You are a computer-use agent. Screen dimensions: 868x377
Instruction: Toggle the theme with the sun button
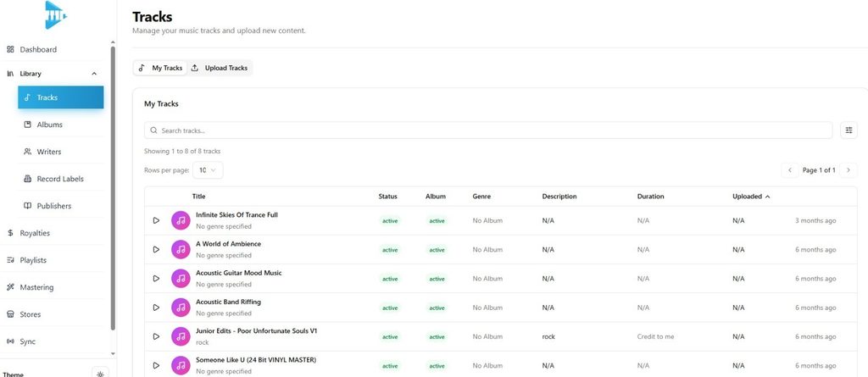tap(100, 374)
